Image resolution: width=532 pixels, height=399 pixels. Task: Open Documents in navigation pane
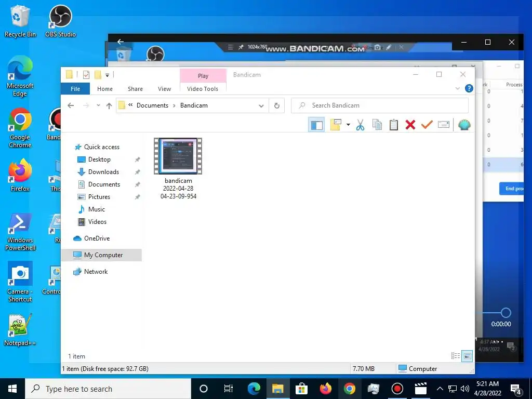(104, 184)
